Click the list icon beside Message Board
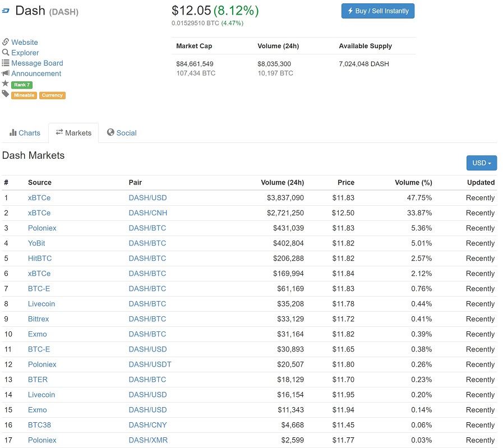The width and height of the screenshot is (503, 448). tap(6, 63)
